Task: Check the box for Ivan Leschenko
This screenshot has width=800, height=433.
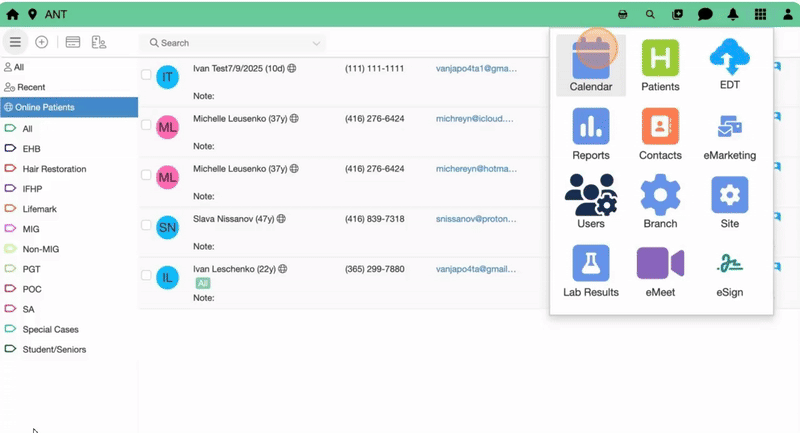Action: pyautogui.click(x=146, y=275)
